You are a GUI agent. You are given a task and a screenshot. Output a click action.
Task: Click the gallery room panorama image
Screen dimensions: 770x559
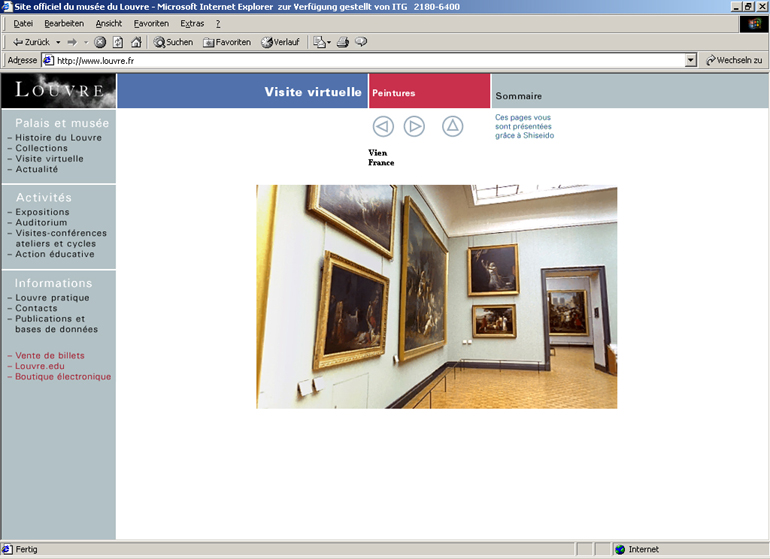pos(436,296)
